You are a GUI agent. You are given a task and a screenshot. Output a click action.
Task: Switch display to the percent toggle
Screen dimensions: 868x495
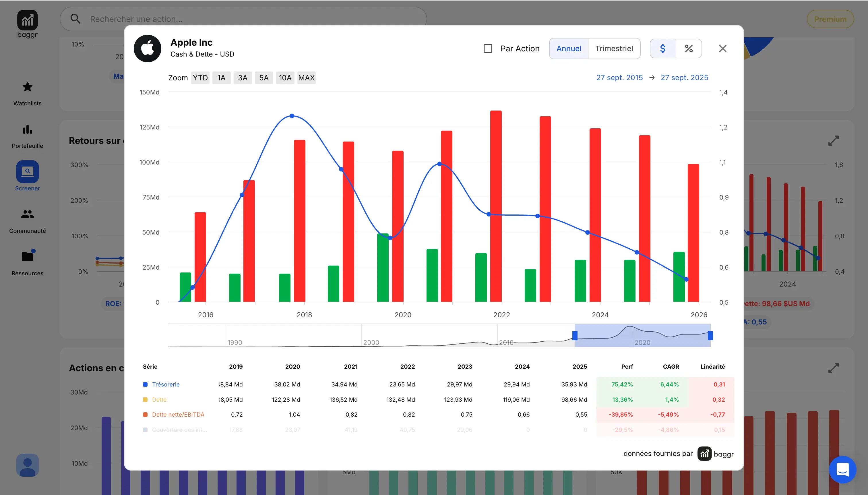[x=689, y=49]
